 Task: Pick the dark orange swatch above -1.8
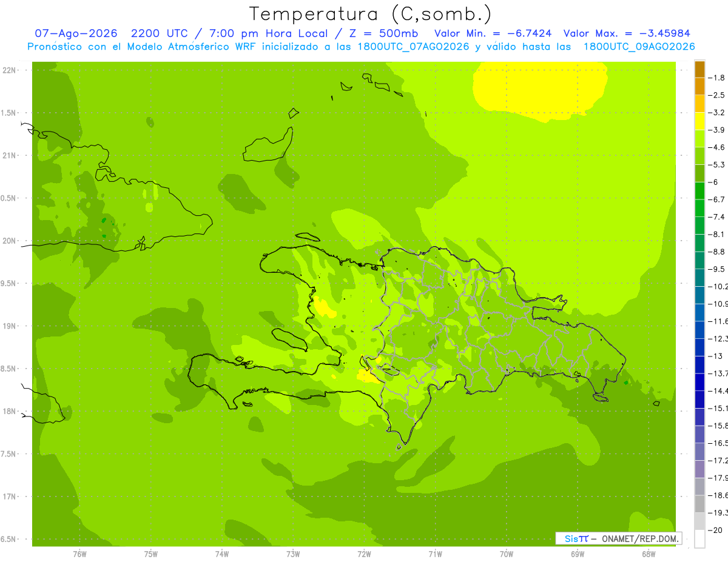click(x=699, y=69)
